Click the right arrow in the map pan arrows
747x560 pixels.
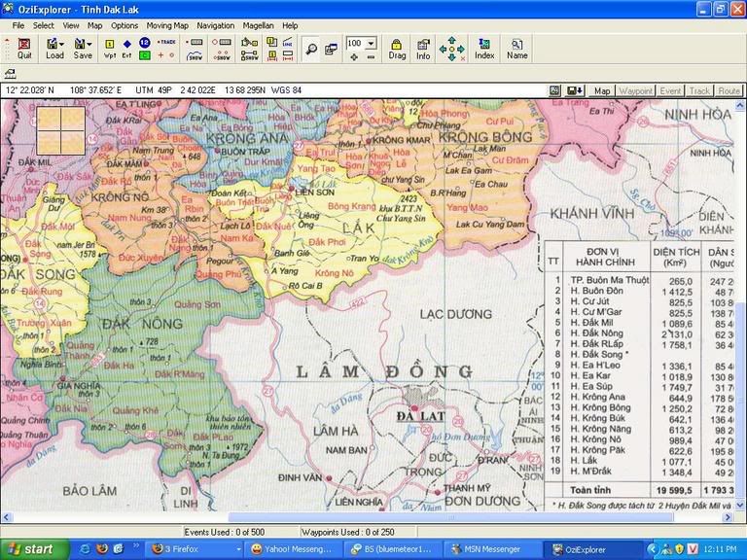point(461,49)
